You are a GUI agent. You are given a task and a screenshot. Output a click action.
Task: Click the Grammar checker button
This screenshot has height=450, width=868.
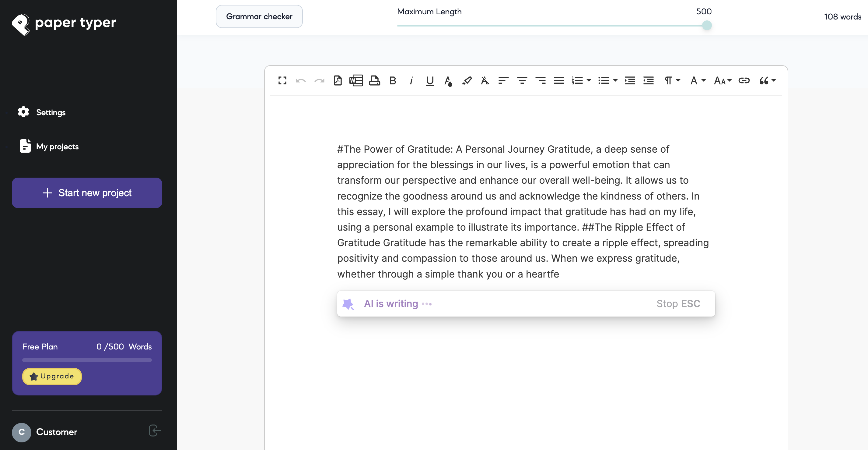coord(260,16)
